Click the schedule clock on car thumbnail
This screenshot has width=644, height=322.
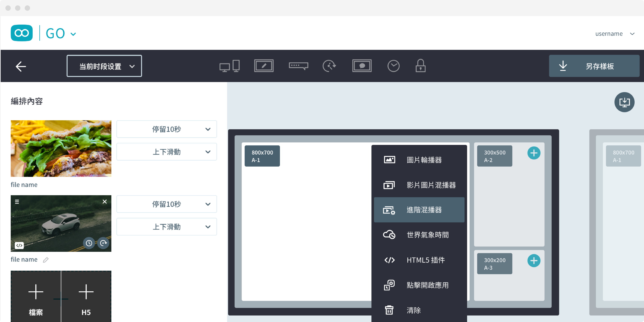(89, 243)
